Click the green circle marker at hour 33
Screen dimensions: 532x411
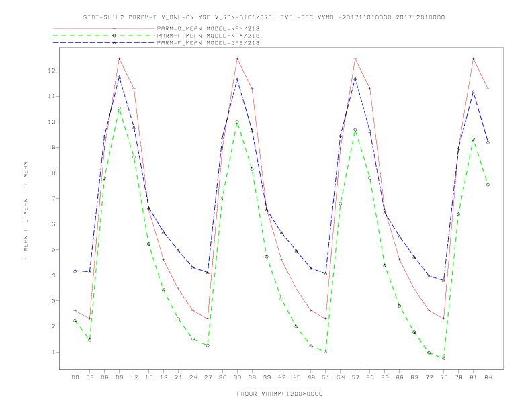tap(237, 122)
